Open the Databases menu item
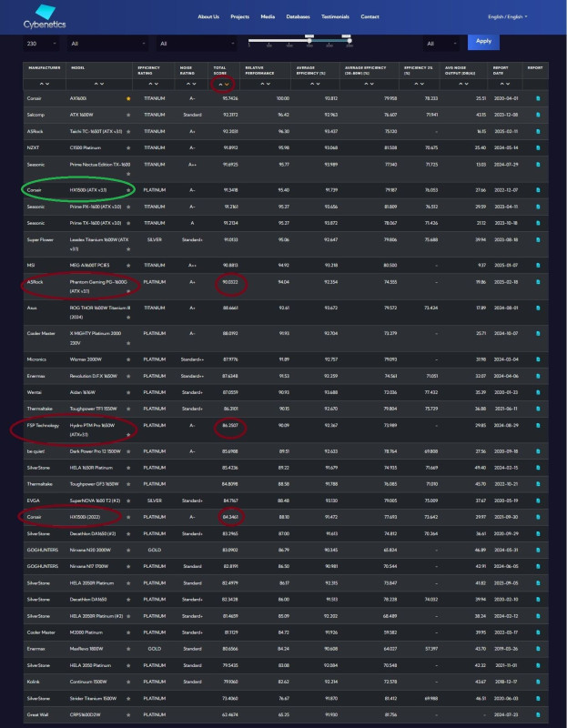The image size is (567, 728). coord(299,16)
